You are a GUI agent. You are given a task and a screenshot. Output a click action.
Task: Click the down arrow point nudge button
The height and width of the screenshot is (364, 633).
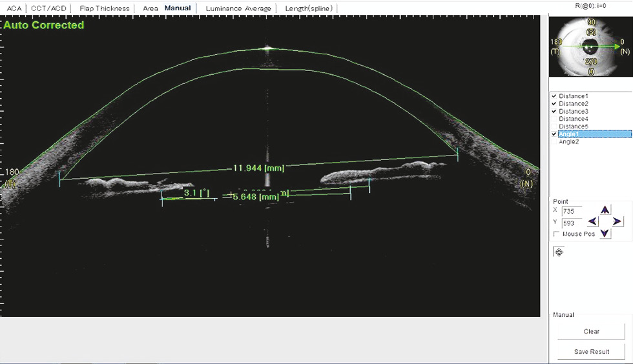coord(605,233)
